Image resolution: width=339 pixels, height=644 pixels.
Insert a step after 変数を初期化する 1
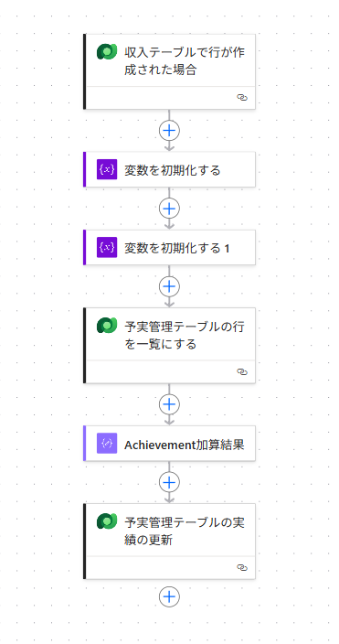pyautogui.click(x=170, y=286)
